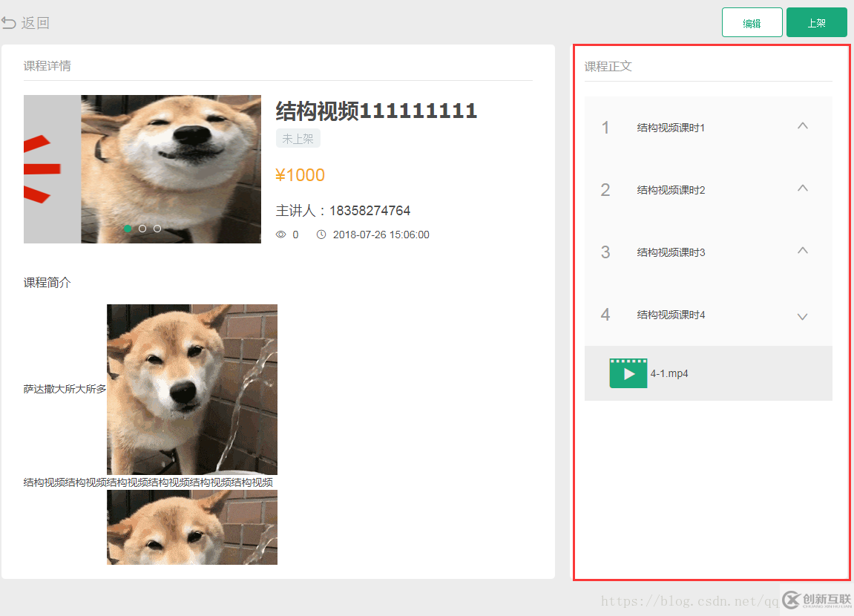The image size is (854, 616).
Task: Collapse chevron for 结构视频课时2
Action: [x=802, y=189]
